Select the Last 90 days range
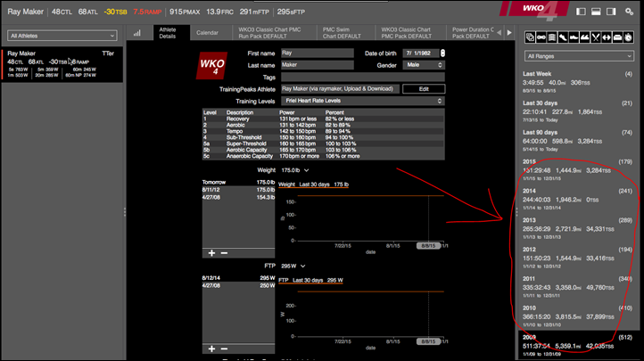The width and height of the screenshot is (644, 361). click(x=577, y=141)
